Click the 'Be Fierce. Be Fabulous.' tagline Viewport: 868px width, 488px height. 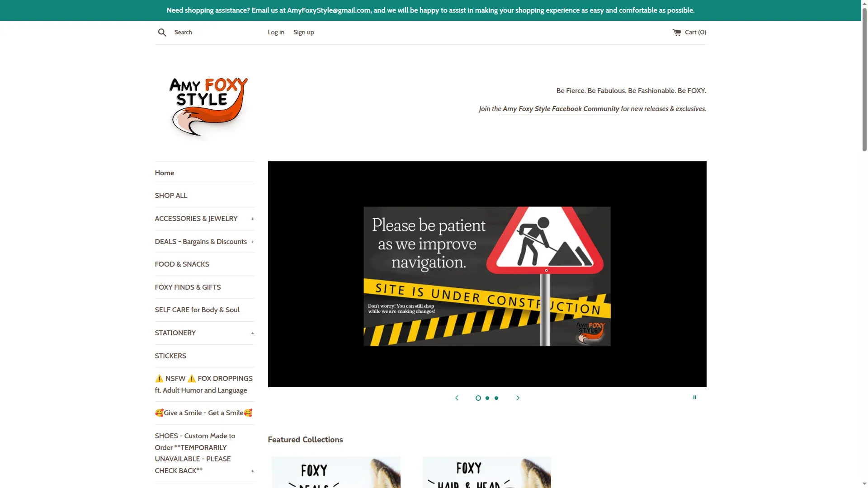pos(631,91)
